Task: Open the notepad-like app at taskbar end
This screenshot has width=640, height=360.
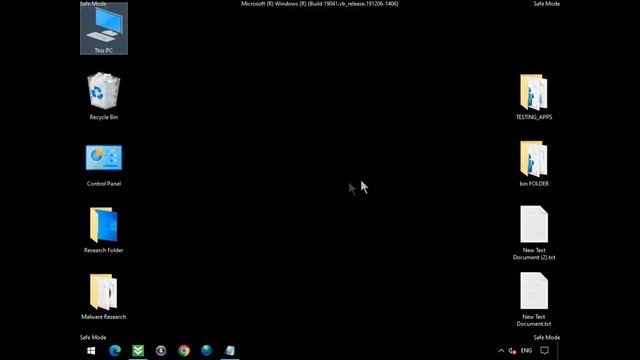Action: 229,351
